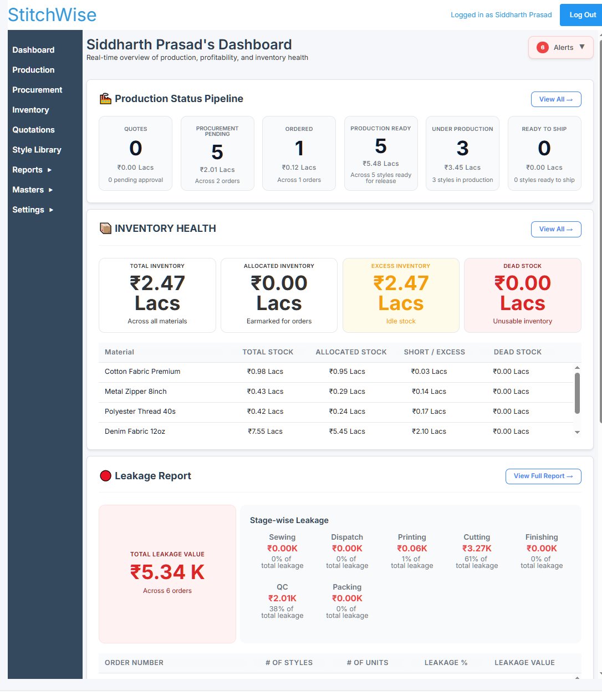Image resolution: width=602 pixels, height=700 pixels.
Task: Click the Cotton Fabric Premium row name
Action: (142, 372)
